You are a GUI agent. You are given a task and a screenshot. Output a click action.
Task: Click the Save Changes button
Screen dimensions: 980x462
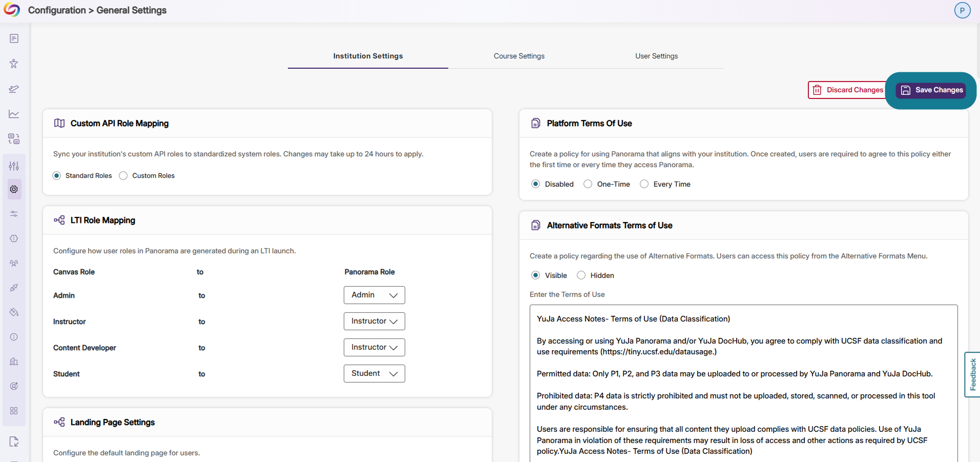point(931,90)
